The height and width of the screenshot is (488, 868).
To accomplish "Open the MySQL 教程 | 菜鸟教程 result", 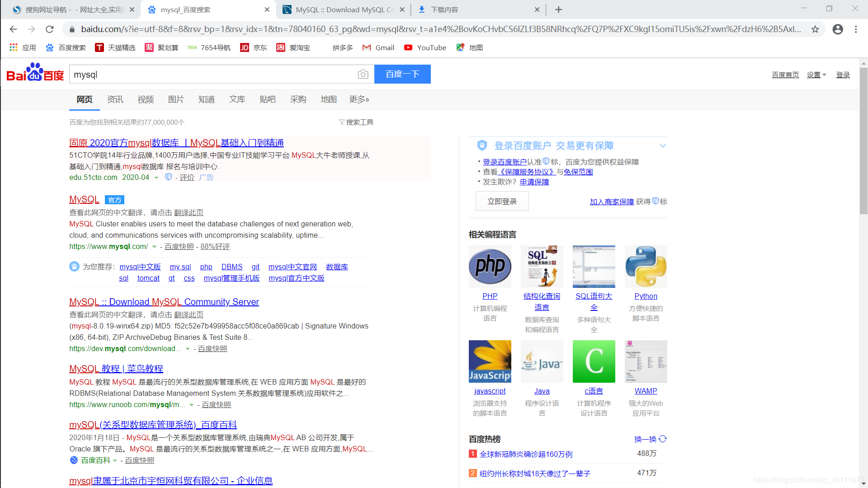I will [x=116, y=369].
